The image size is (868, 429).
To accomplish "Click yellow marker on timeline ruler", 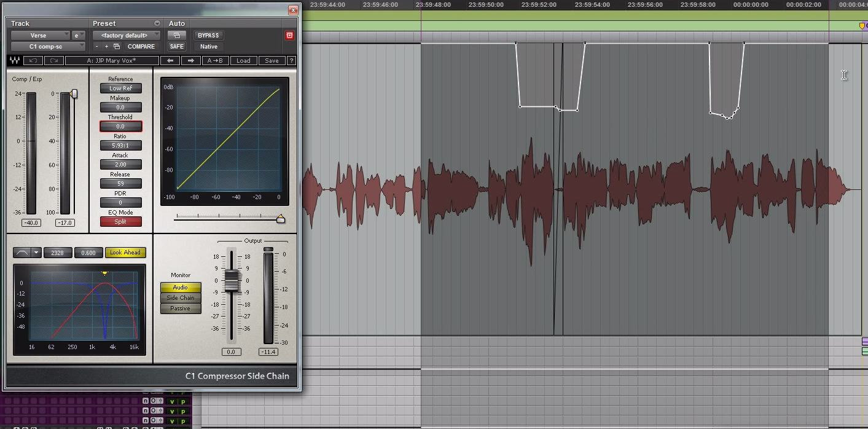I will tap(862, 25).
